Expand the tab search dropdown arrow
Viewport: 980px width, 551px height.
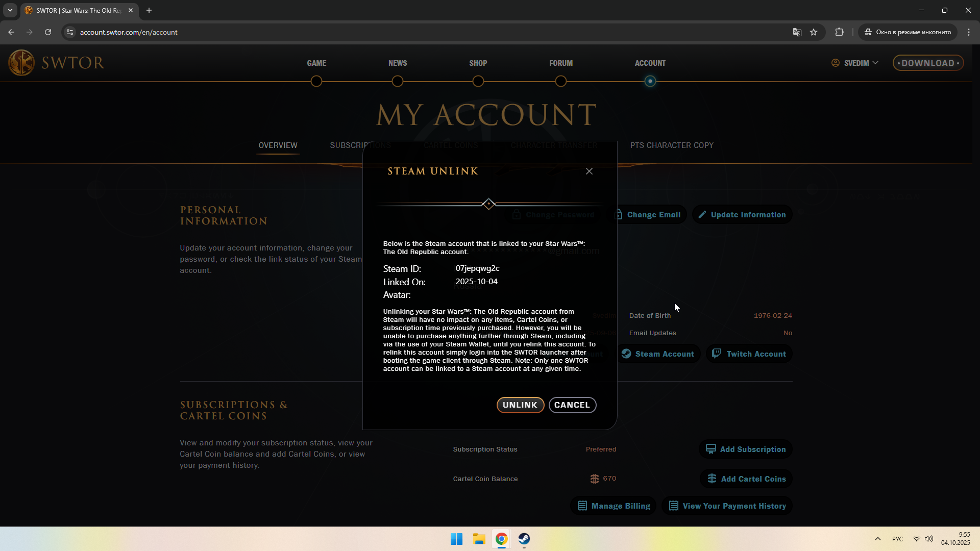point(10,10)
